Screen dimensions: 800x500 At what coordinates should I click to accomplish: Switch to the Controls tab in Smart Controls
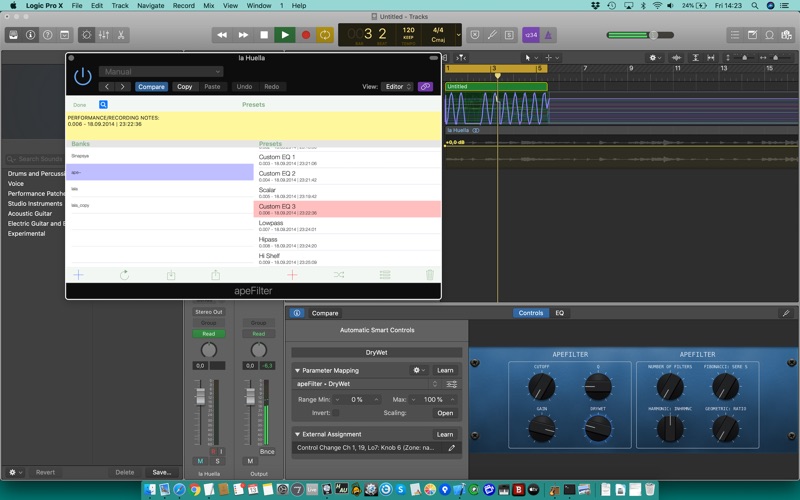pyautogui.click(x=531, y=313)
